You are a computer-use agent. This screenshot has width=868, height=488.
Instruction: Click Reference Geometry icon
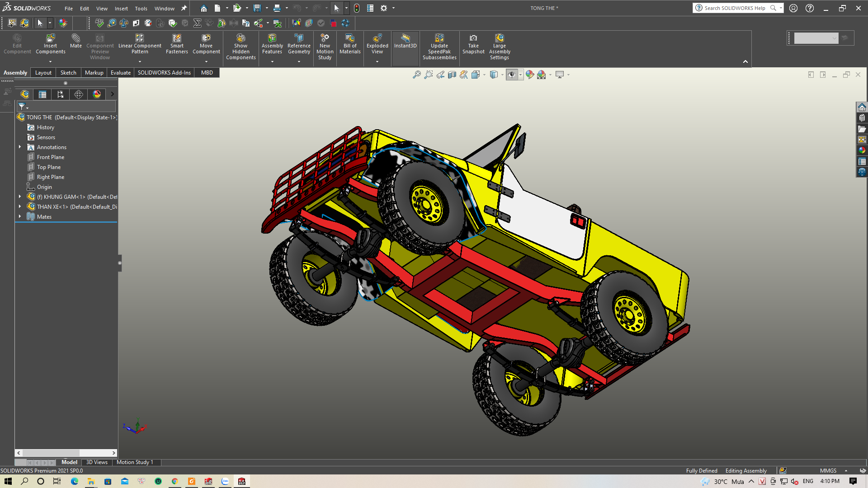[x=299, y=44]
